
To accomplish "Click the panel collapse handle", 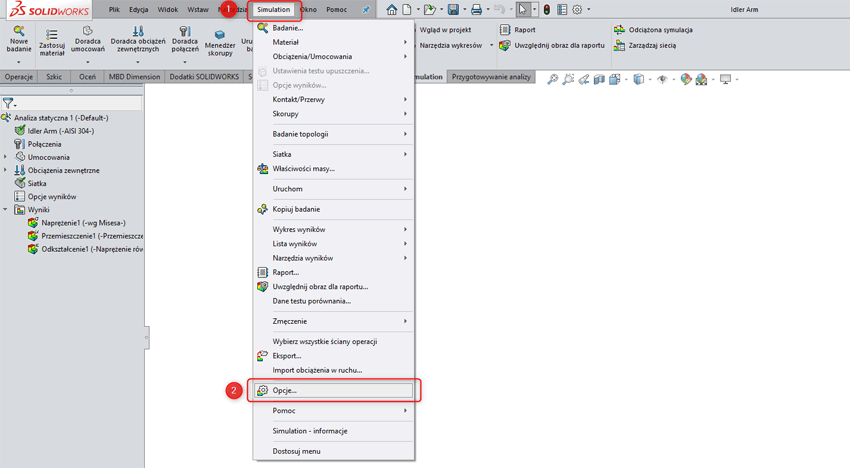I will click(x=146, y=337).
